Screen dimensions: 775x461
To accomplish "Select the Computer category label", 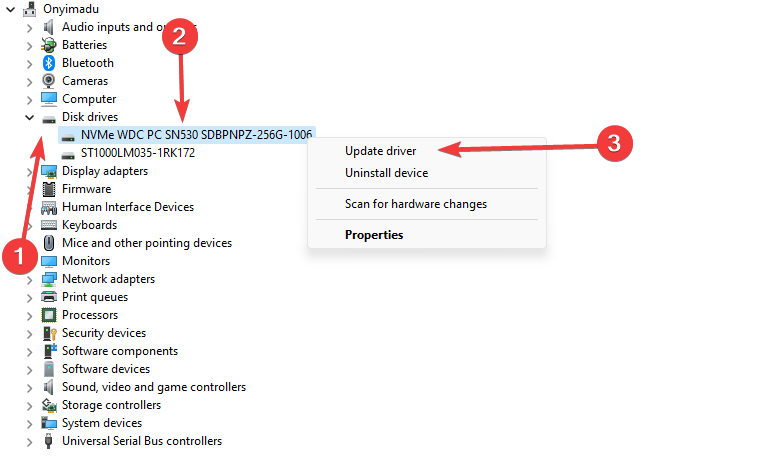I will 89,99.
